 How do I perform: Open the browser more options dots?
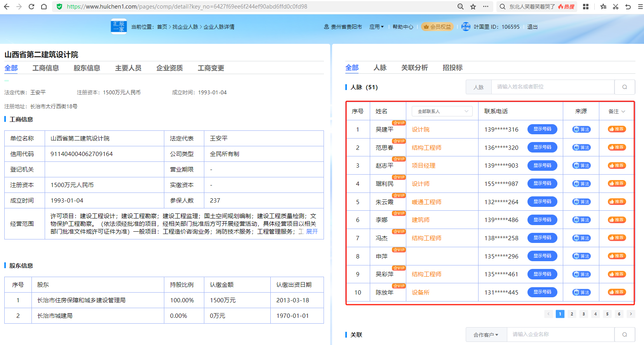tap(486, 7)
